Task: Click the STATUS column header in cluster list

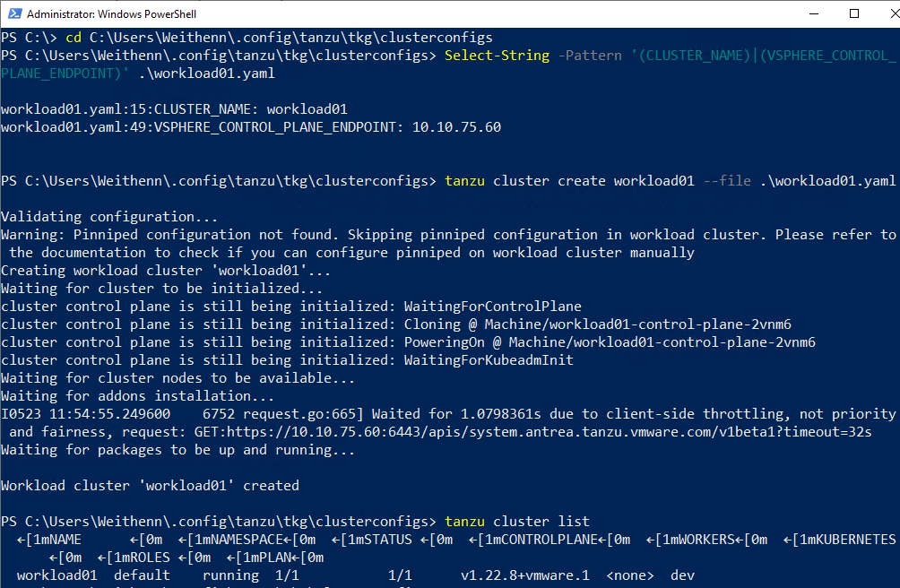Action: click(387, 540)
